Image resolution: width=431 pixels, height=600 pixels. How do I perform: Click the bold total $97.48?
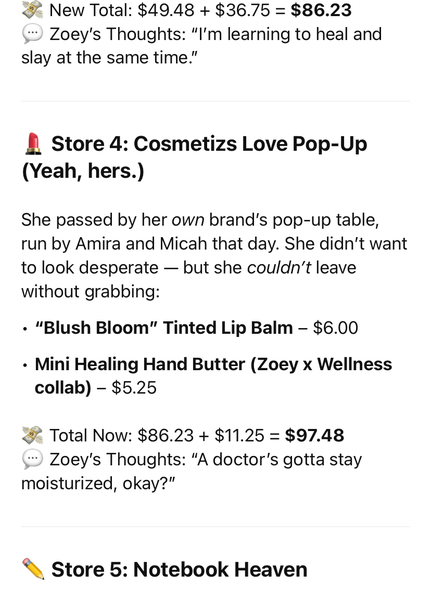(315, 435)
